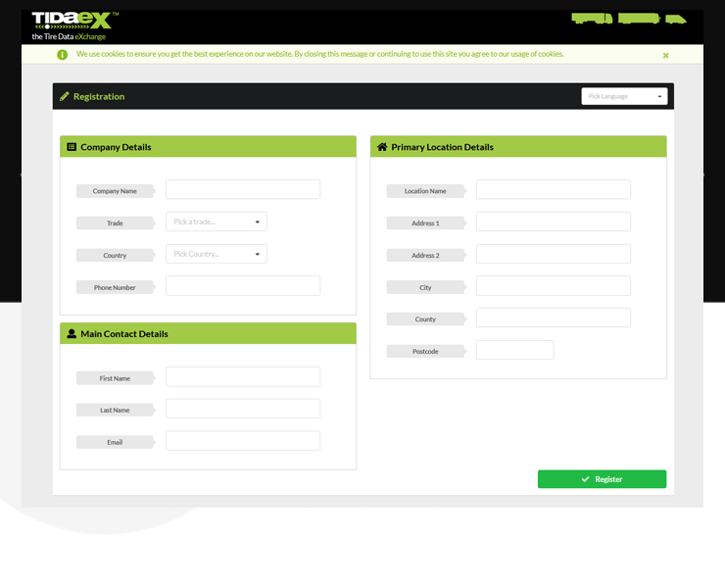Open the Pick Language dropdown
The height and width of the screenshot is (588, 725).
click(624, 96)
